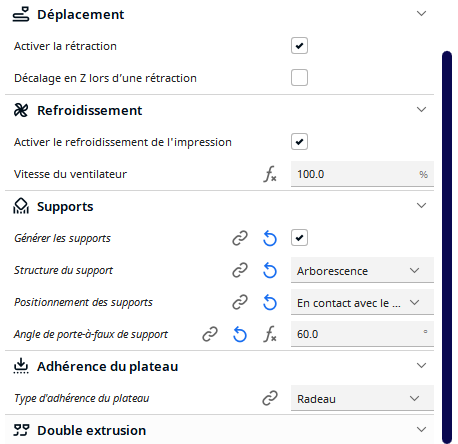This screenshot has width=458, height=444.
Task: Click the Double extrusion heading text
Action: [92, 430]
